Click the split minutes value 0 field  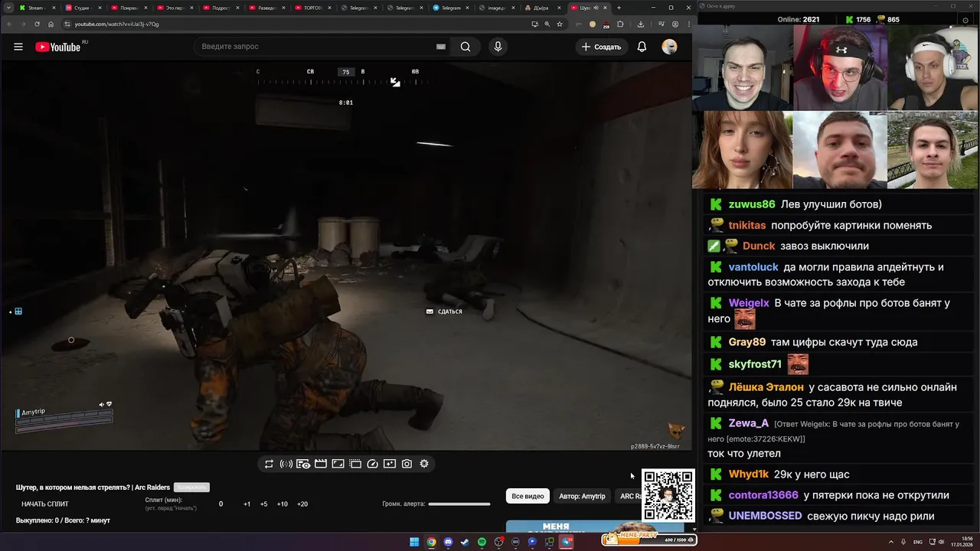(x=221, y=504)
